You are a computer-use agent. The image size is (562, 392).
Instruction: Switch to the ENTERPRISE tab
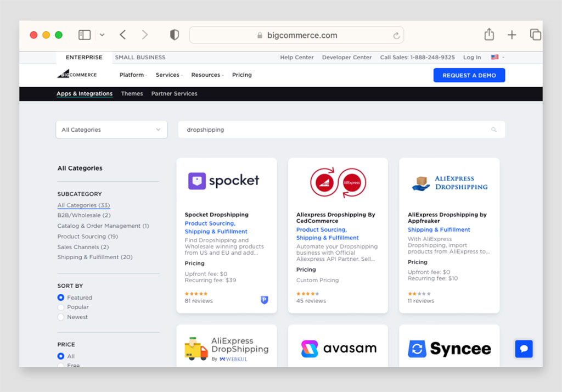click(x=84, y=58)
